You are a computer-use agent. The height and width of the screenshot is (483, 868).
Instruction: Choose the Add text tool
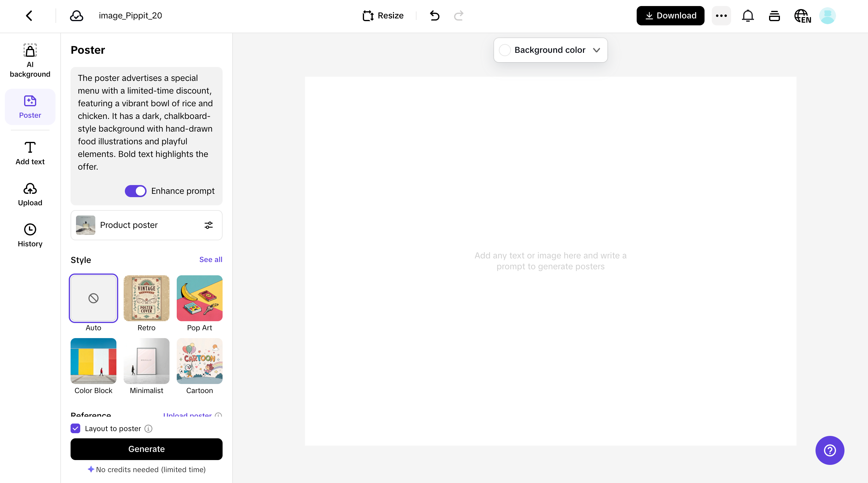click(30, 153)
